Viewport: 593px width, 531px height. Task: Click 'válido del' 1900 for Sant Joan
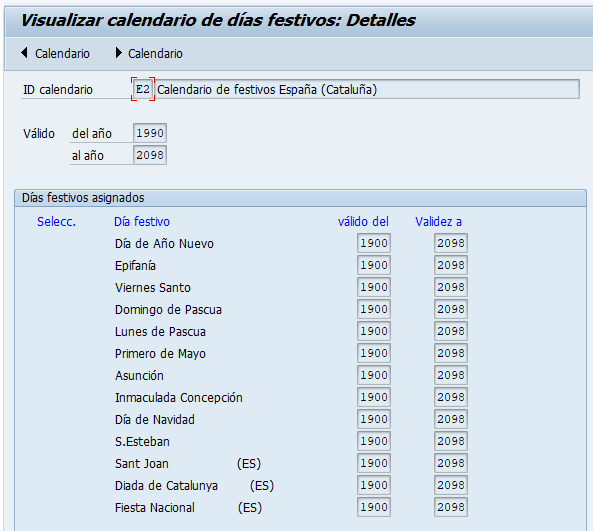pos(374,463)
